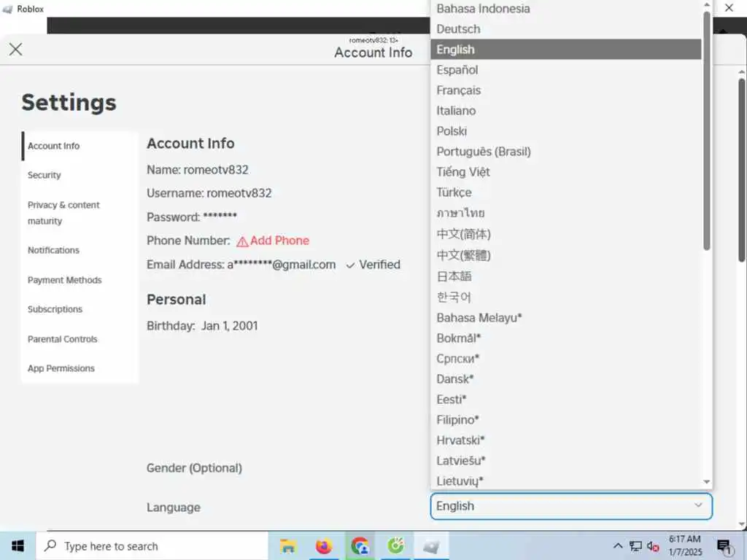The height and width of the screenshot is (560, 747).
Task: Select Latviešu* language option
Action: click(x=565, y=462)
